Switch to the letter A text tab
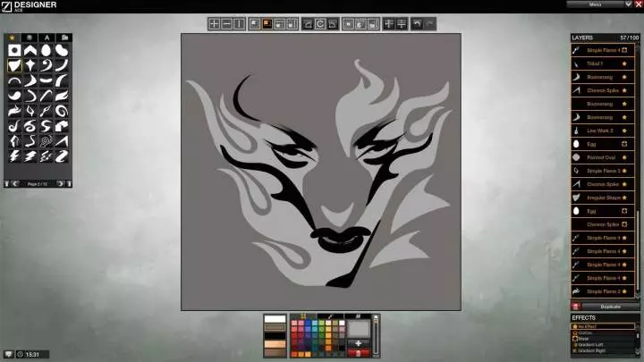644x362 pixels. [47, 37]
